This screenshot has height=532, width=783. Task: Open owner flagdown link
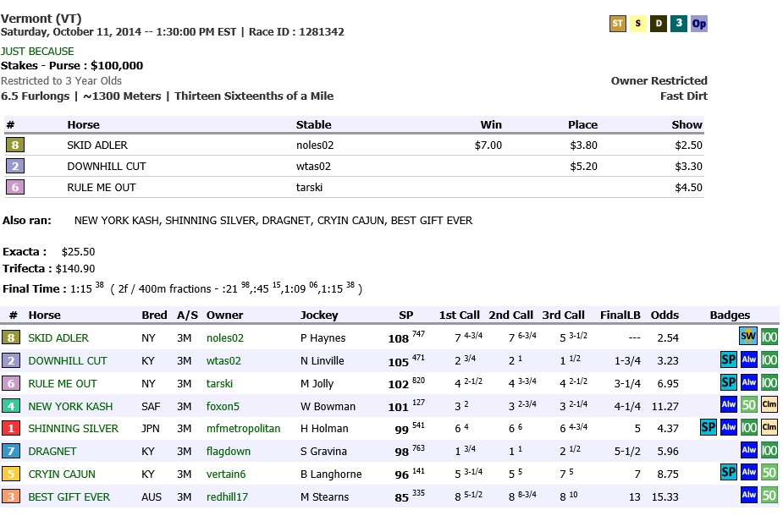229,452
